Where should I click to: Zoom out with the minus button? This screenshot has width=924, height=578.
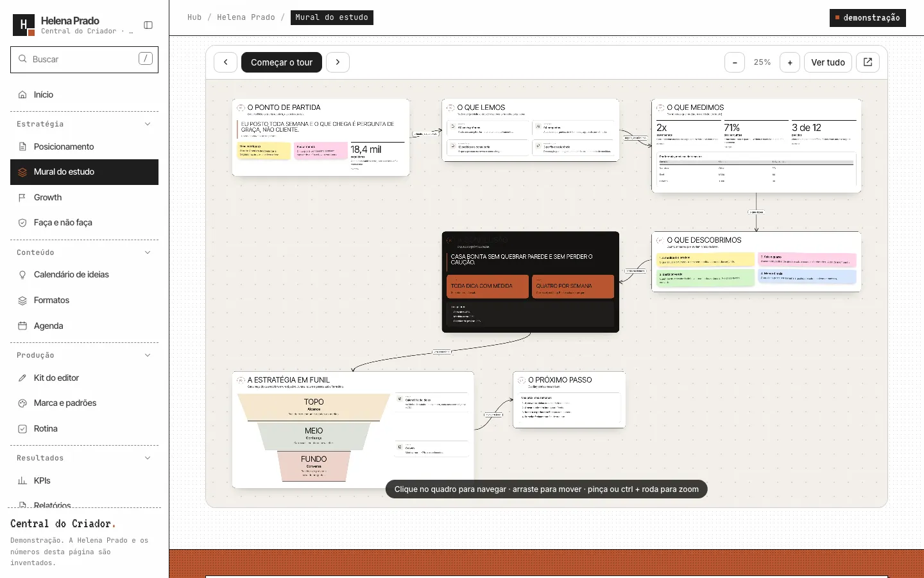[735, 62]
